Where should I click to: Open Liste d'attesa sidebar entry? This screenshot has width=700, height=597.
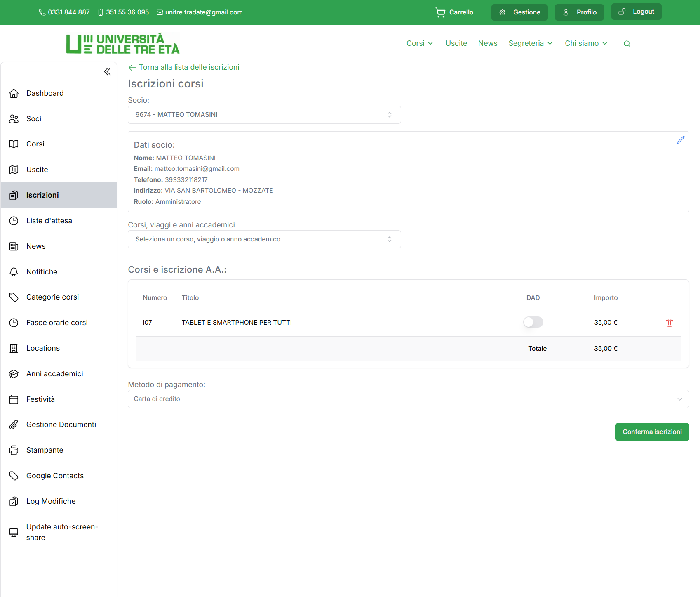[x=49, y=220]
